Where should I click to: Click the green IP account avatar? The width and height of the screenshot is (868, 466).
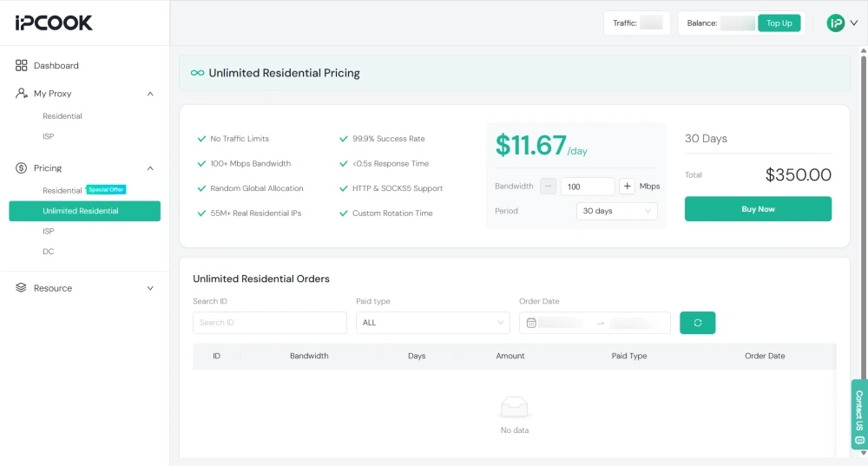(x=835, y=23)
